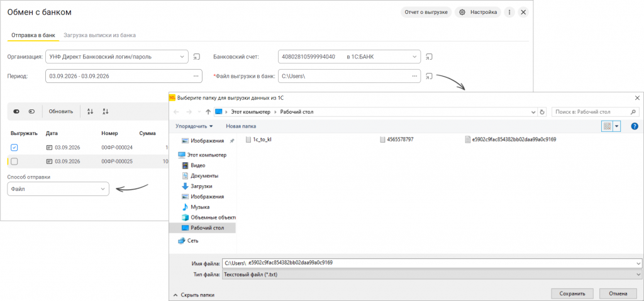This screenshot has width=644, height=301.
Task: Click Сохранить button in dialog
Action: click(574, 293)
